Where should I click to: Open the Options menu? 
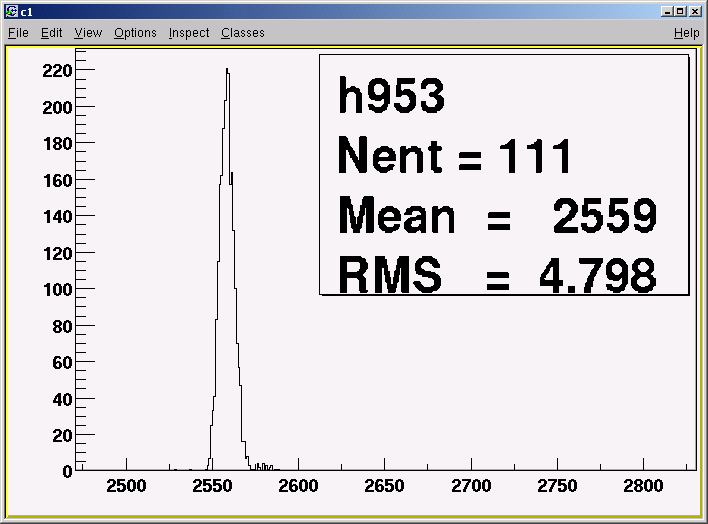pyautogui.click(x=135, y=33)
